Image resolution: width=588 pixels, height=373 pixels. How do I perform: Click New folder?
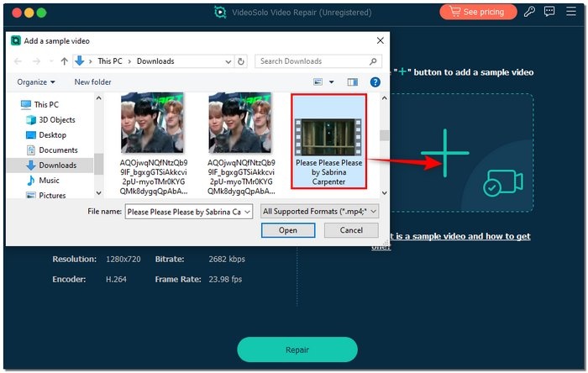click(92, 82)
